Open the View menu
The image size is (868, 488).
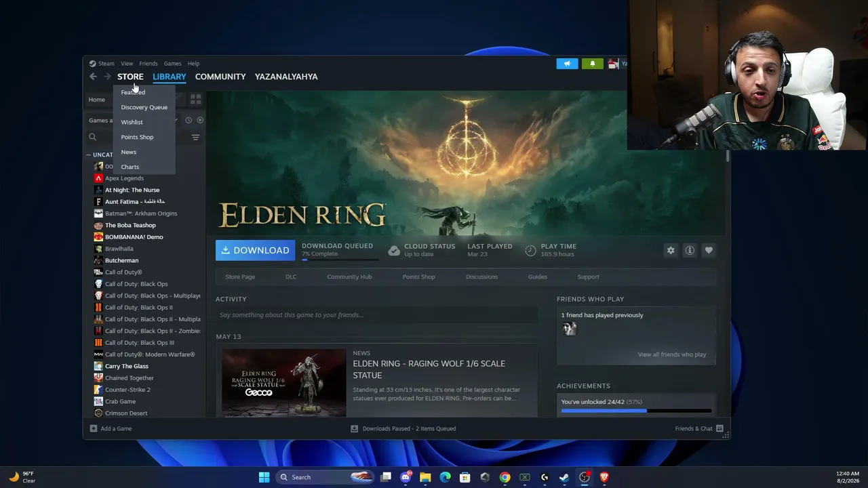click(x=127, y=64)
